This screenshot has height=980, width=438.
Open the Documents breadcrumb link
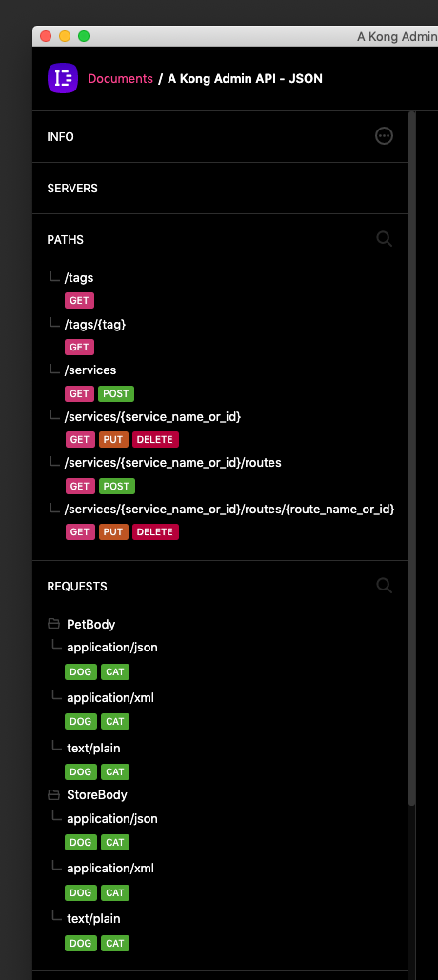[120, 79]
